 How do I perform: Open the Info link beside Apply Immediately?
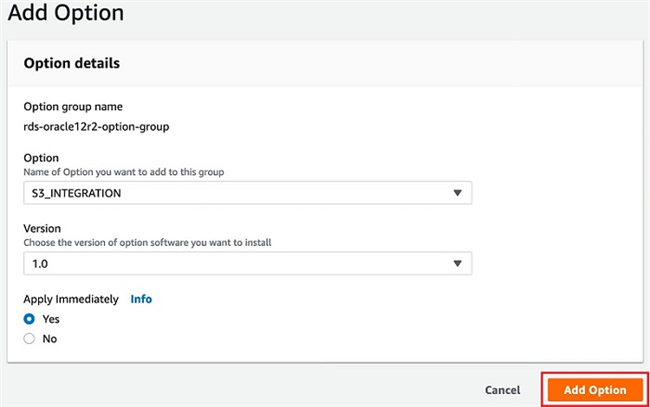pos(141,299)
